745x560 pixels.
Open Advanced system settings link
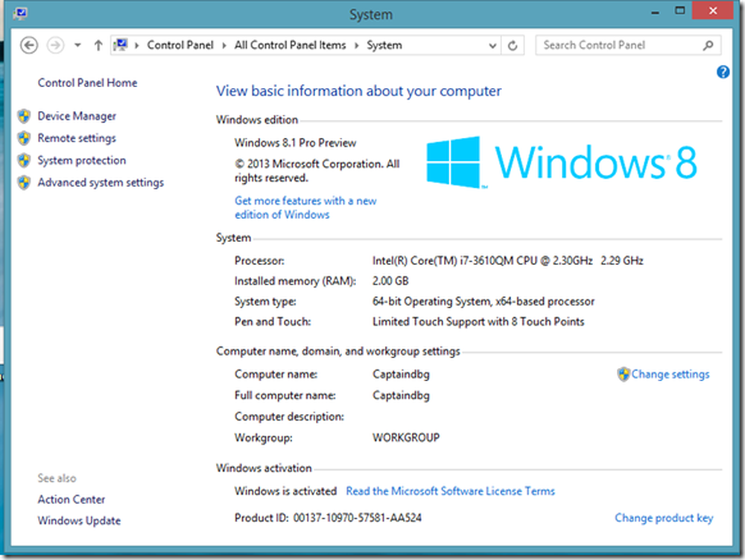(101, 182)
